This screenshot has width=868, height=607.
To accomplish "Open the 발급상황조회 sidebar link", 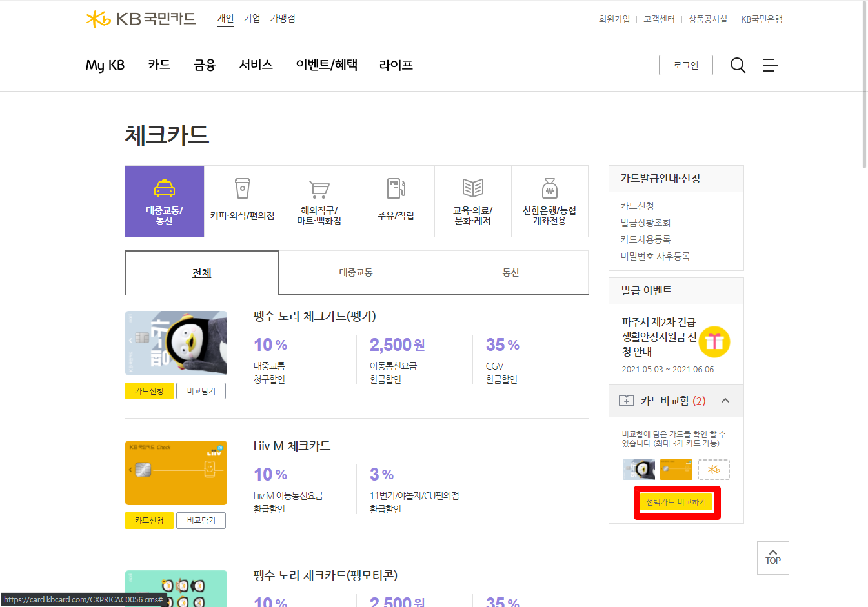I will click(646, 223).
